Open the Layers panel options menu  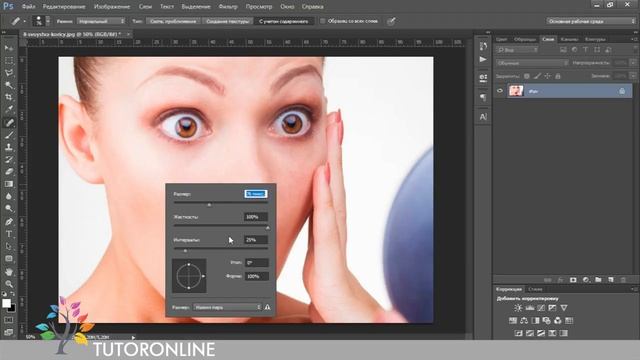pyautogui.click(x=633, y=39)
